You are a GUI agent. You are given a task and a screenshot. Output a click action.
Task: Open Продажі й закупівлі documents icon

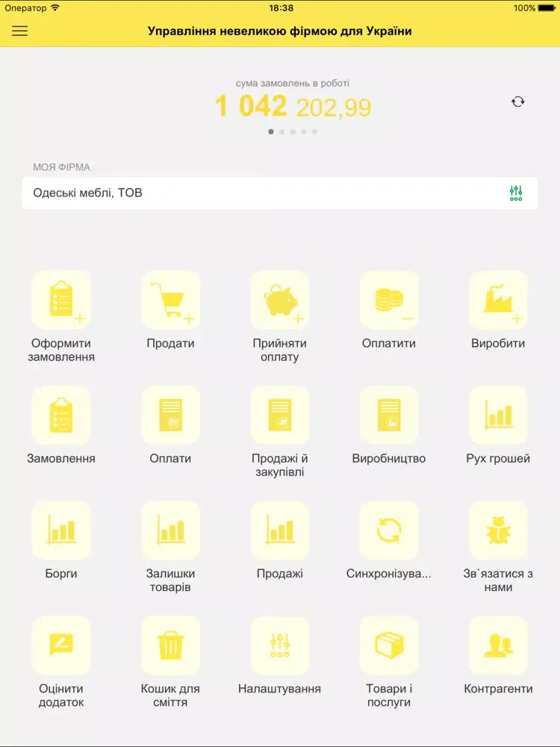(x=280, y=415)
